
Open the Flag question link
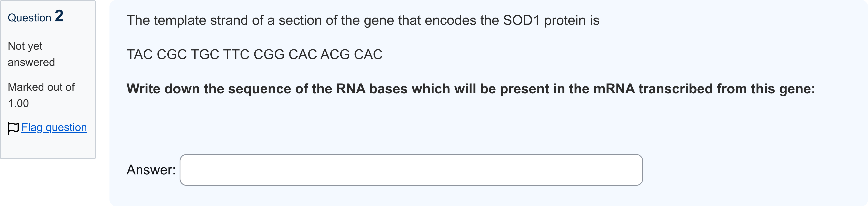[x=54, y=128]
